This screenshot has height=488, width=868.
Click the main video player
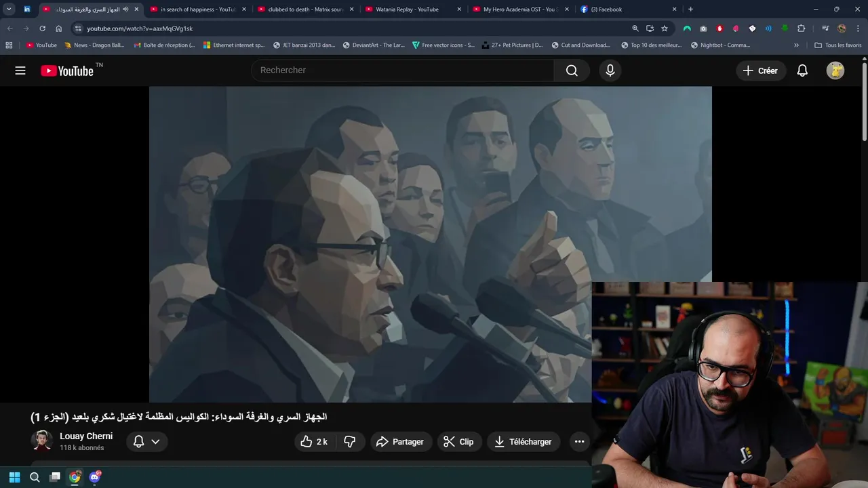click(x=431, y=244)
